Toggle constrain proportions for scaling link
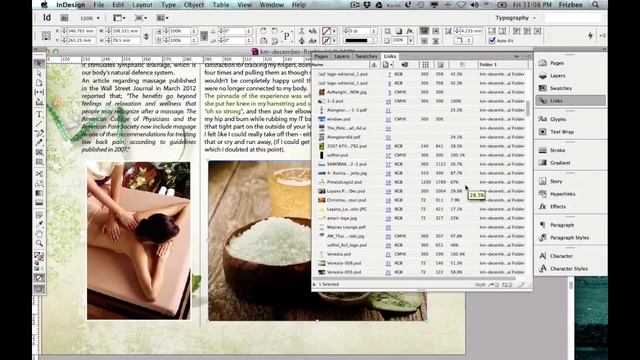Screen dimensions: 640x360 point(204,36)
